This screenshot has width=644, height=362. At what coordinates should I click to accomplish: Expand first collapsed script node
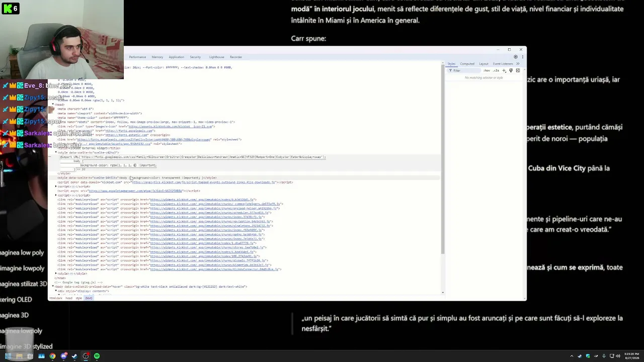(56, 187)
